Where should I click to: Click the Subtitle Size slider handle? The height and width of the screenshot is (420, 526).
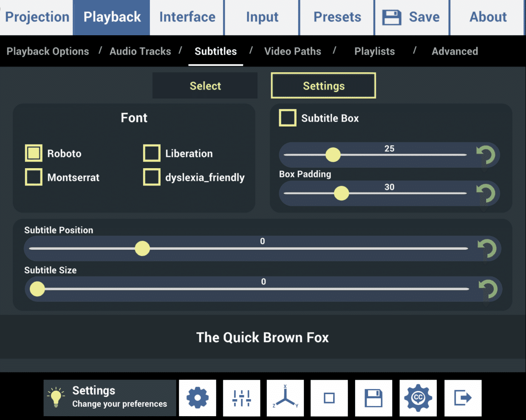pos(37,289)
